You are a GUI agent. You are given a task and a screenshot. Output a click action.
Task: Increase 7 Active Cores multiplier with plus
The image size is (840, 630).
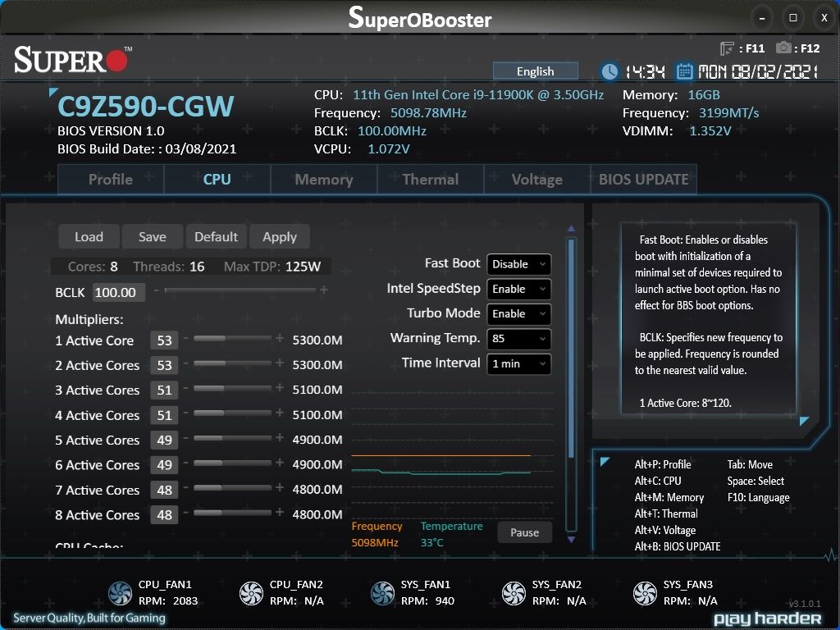(280, 487)
